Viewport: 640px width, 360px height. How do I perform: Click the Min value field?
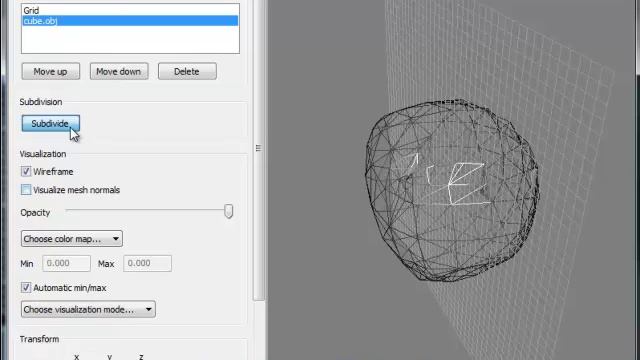pos(66,263)
